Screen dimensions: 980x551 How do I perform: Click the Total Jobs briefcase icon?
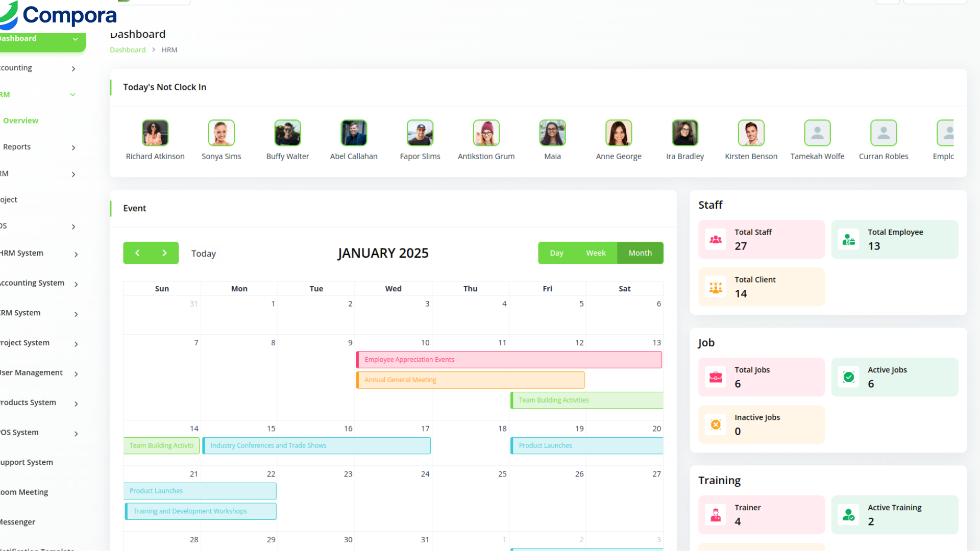coord(716,377)
